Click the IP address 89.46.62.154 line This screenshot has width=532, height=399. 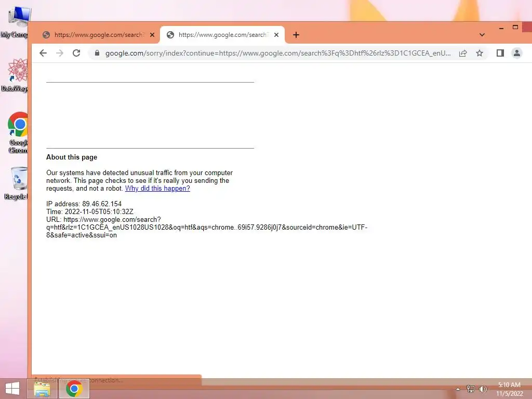(x=84, y=204)
